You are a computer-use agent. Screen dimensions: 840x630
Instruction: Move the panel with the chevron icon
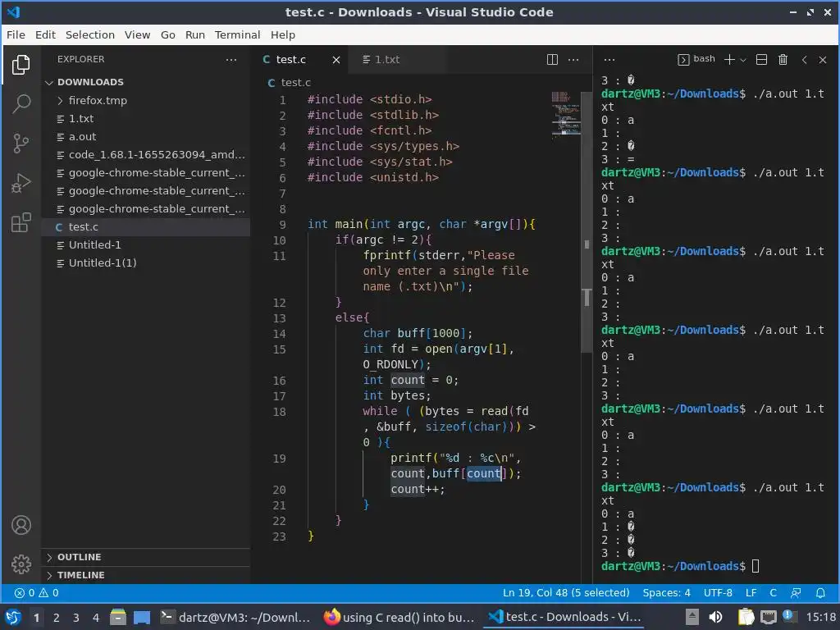pyautogui.click(x=804, y=59)
